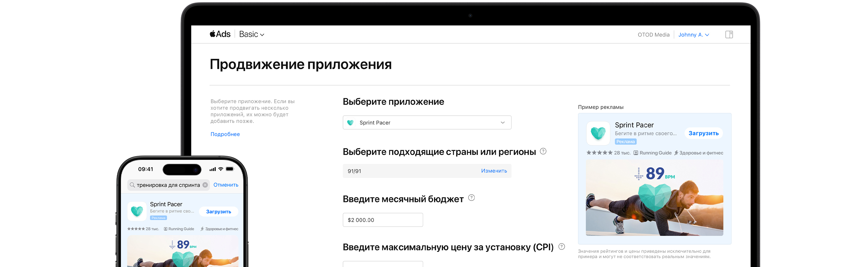The image size is (868, 267).
Task: Click help icon beside monthly budget heading
Action: click(471, 198)
